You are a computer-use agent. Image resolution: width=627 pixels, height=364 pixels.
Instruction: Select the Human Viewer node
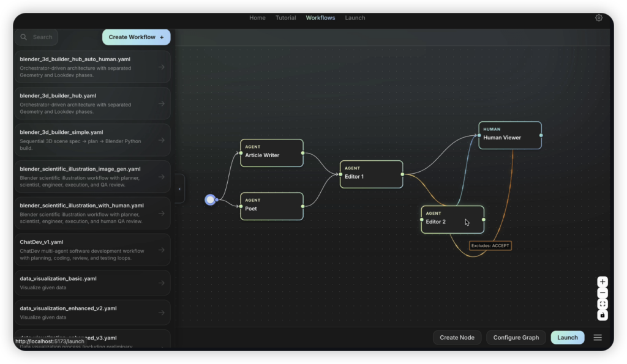click(x=509, y=135)
